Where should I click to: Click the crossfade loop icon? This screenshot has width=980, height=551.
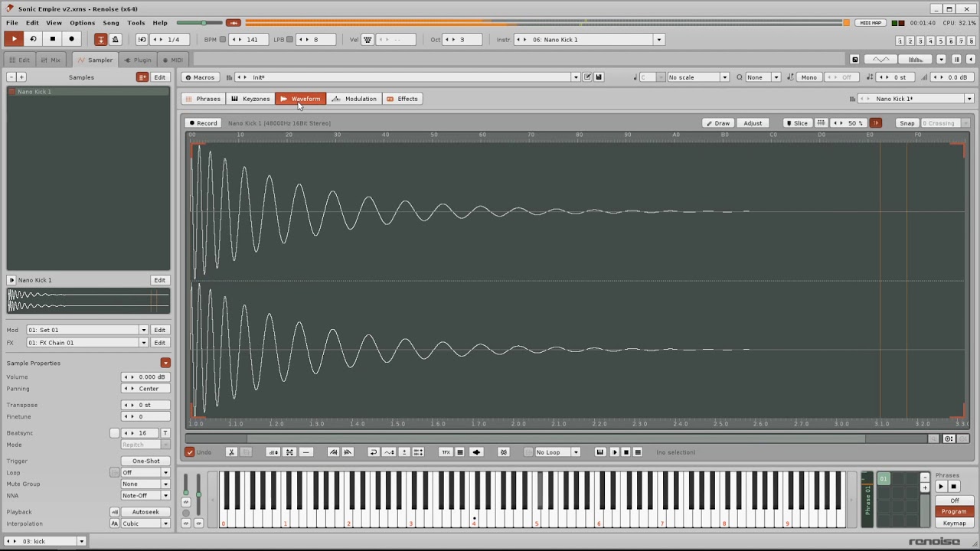click(504, 452)
